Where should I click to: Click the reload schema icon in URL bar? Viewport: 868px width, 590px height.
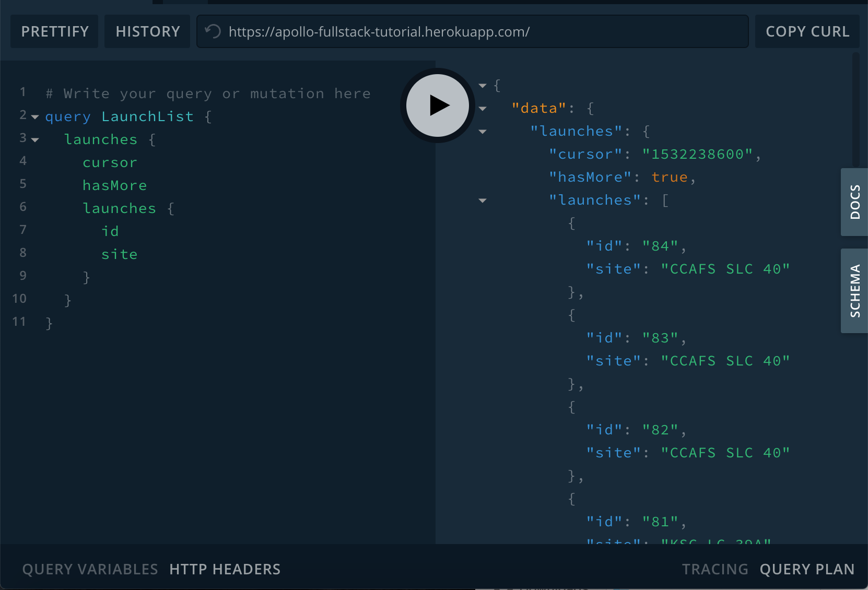tap(213, 31)
